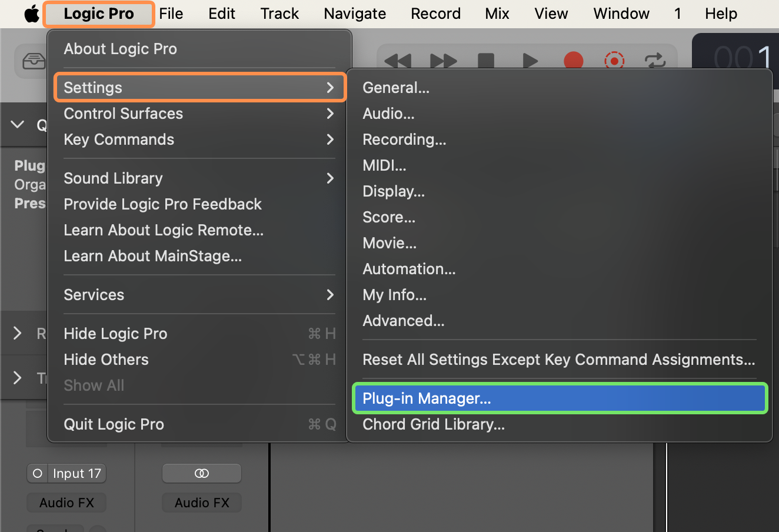Click the Apple menu logo
779x532 pixels.
31,13
